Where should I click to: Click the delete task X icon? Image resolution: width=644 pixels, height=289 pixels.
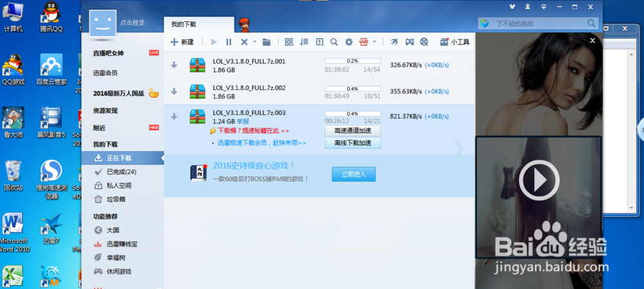point(244,42)
